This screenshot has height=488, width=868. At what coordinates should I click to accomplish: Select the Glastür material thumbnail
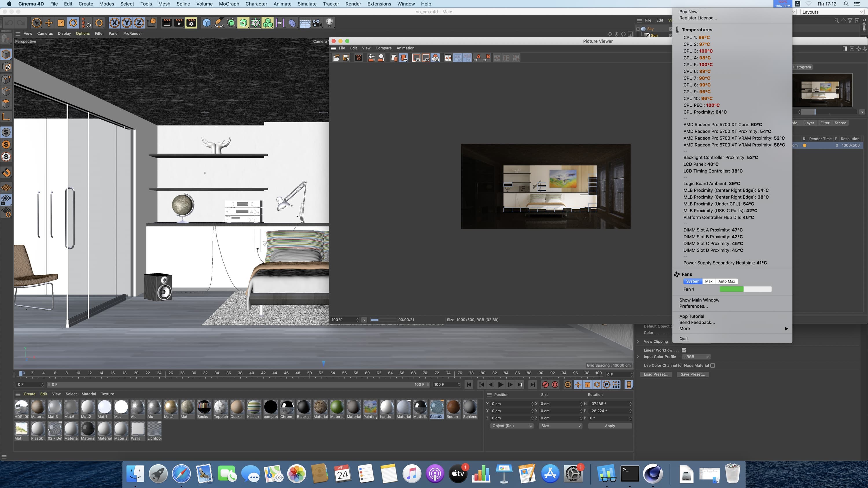(x=436, y=407)
